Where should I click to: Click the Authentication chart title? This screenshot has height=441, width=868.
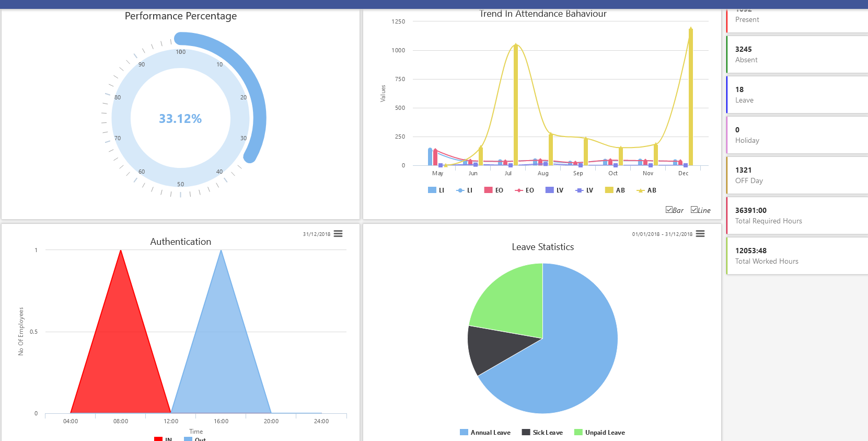(181, 242)
